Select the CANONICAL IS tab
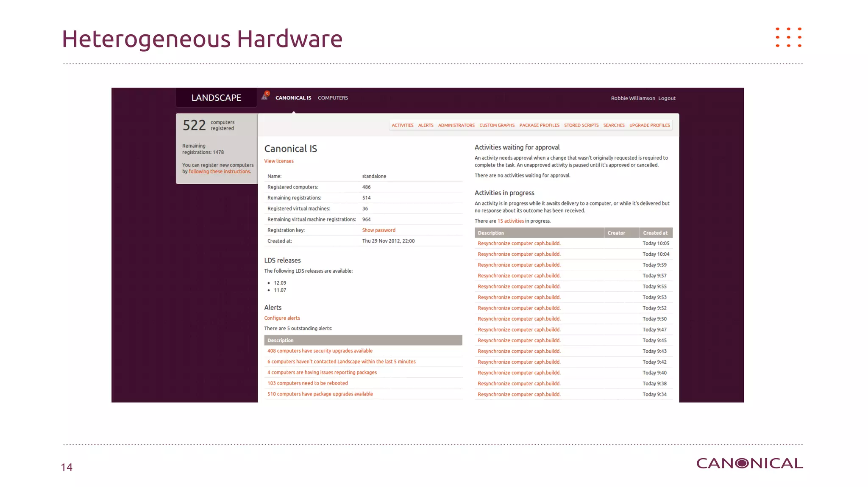Viewport: 868px width, 487px height. [293, 98]
